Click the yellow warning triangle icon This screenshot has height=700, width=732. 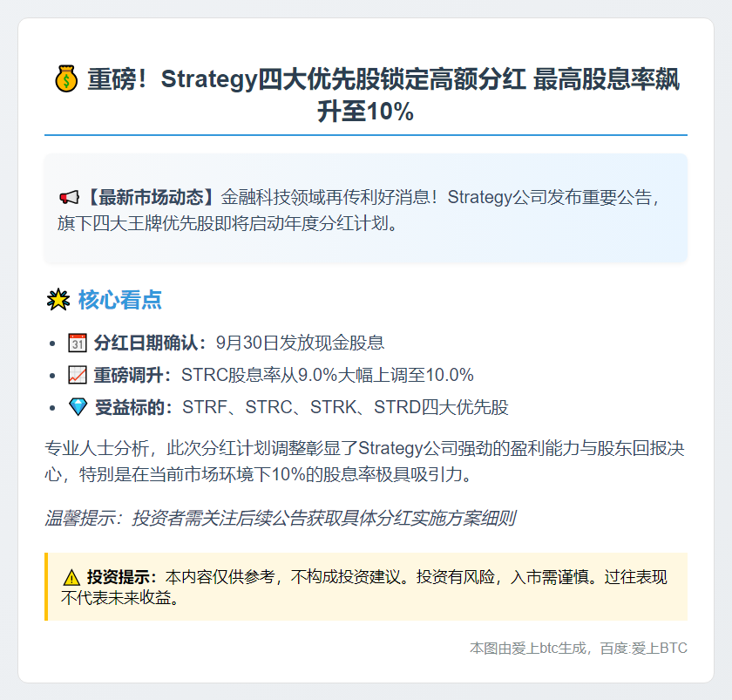72,578
